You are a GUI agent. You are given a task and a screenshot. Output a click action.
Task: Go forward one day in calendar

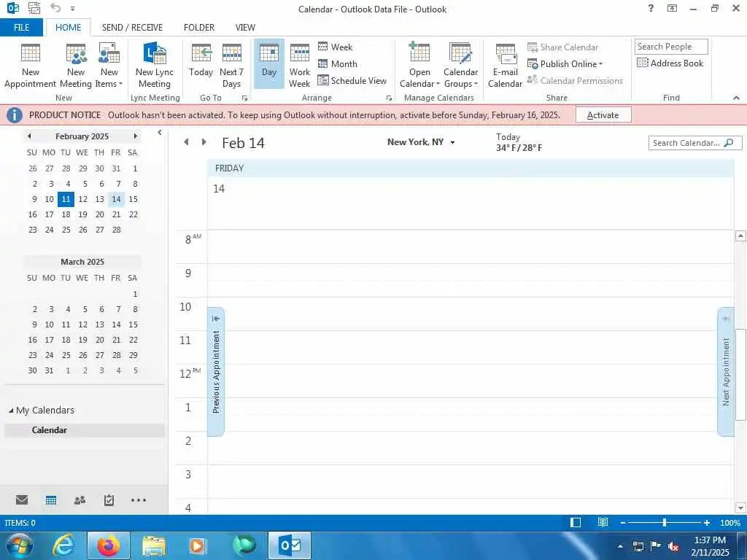tap(204, 142)
